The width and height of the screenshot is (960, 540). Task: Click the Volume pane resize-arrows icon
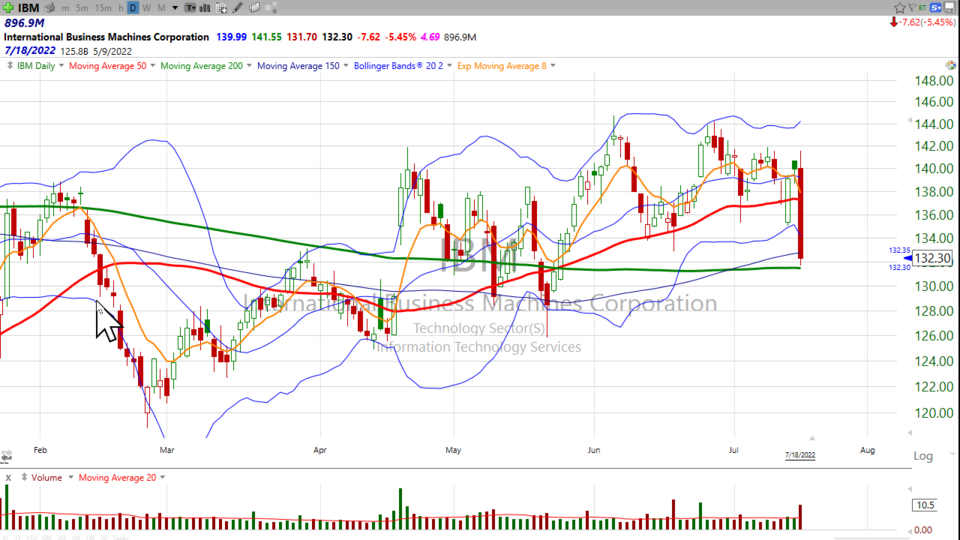24,477
